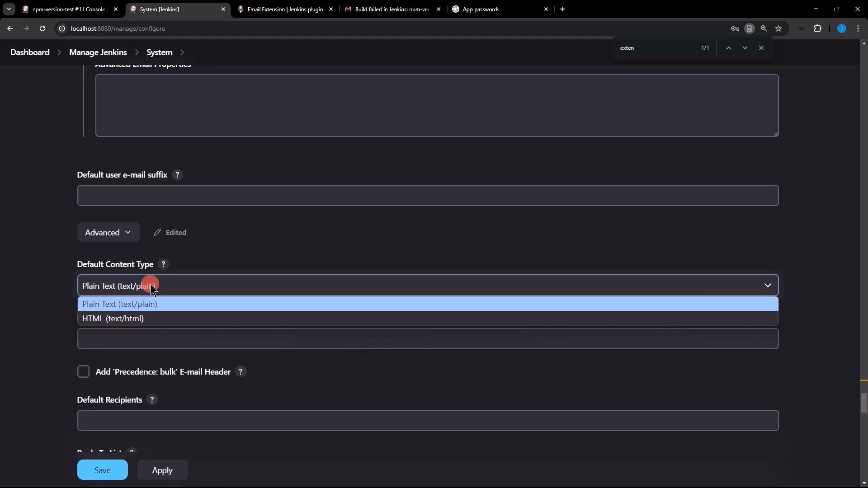Apply the configuration changes

coord(162,470)
